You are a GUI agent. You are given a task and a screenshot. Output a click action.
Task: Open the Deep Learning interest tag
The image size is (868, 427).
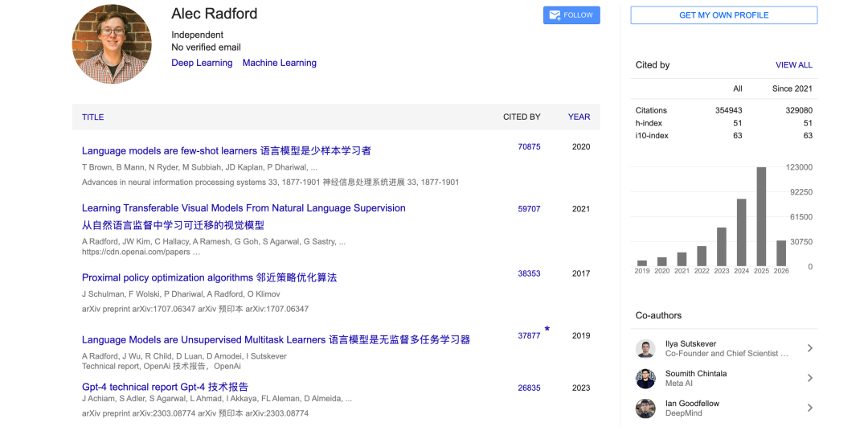(x=202, y=63)
